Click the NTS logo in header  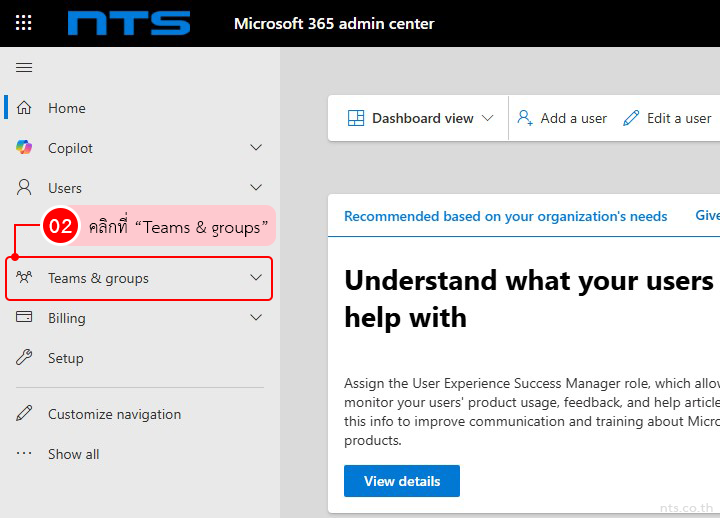[129, 23]
